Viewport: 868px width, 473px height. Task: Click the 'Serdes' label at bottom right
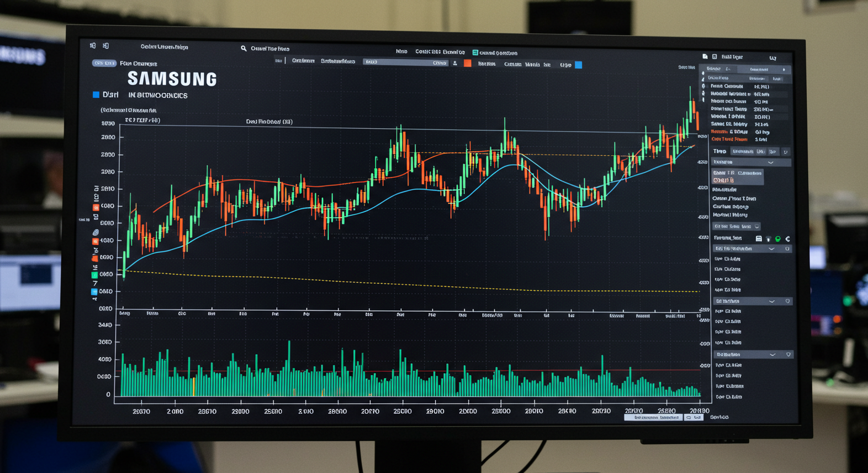[719, 417]
